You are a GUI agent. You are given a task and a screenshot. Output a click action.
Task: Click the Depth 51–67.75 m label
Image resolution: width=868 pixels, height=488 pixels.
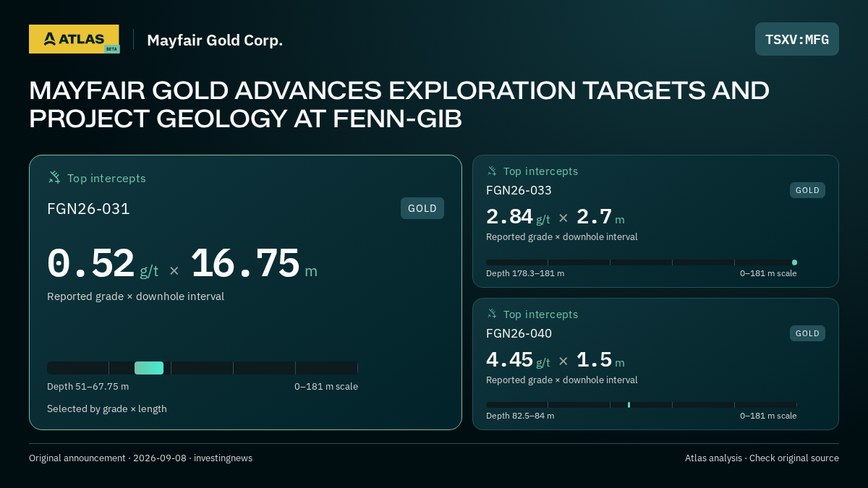point(88,387)
